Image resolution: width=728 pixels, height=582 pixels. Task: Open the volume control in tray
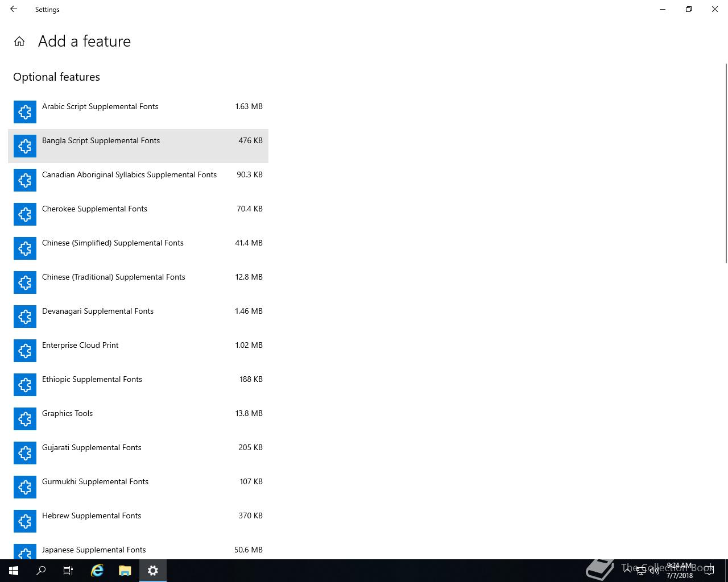[654, 571]
